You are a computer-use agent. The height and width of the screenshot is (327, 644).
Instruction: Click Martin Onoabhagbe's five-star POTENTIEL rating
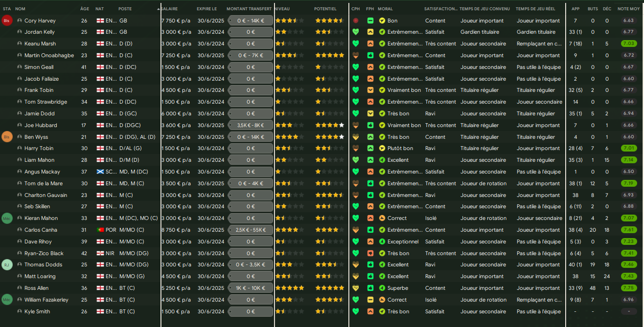(330, 55)
